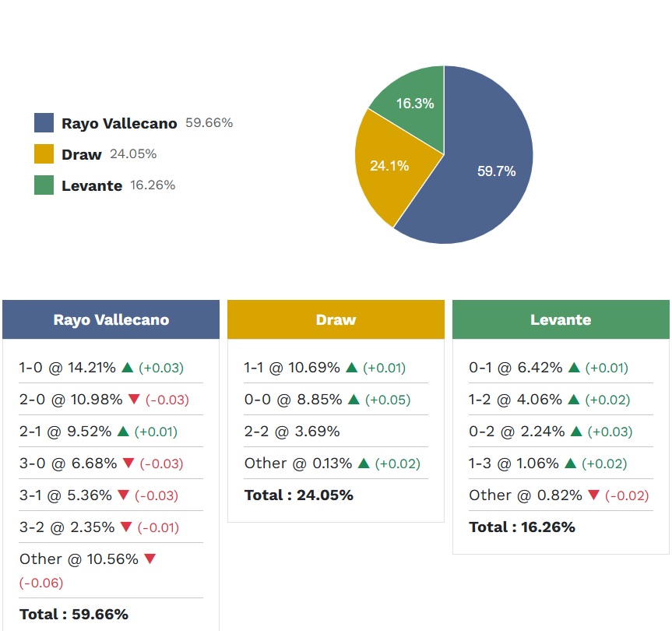Select the Rayo Vallecano table header

pos(111,319)
